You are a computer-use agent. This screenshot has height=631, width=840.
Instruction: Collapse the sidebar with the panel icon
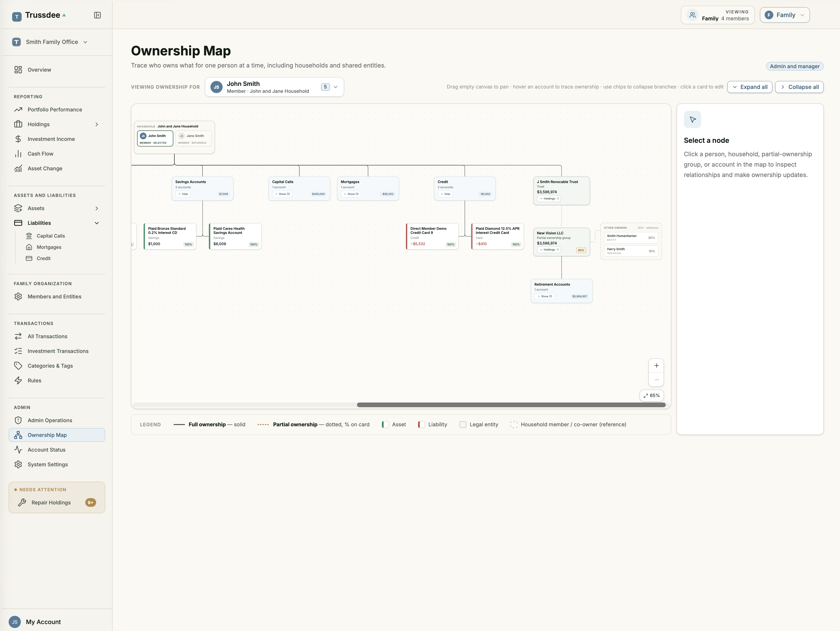(97, 15)
